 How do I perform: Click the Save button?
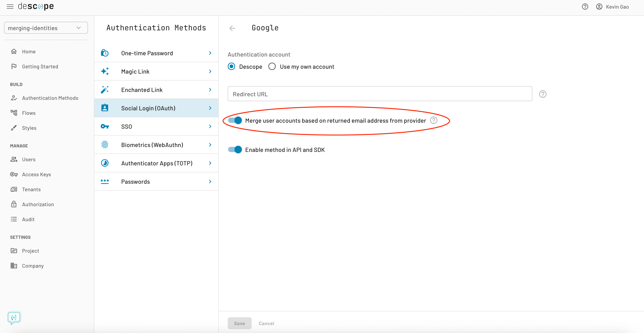(x=239, y=323)
